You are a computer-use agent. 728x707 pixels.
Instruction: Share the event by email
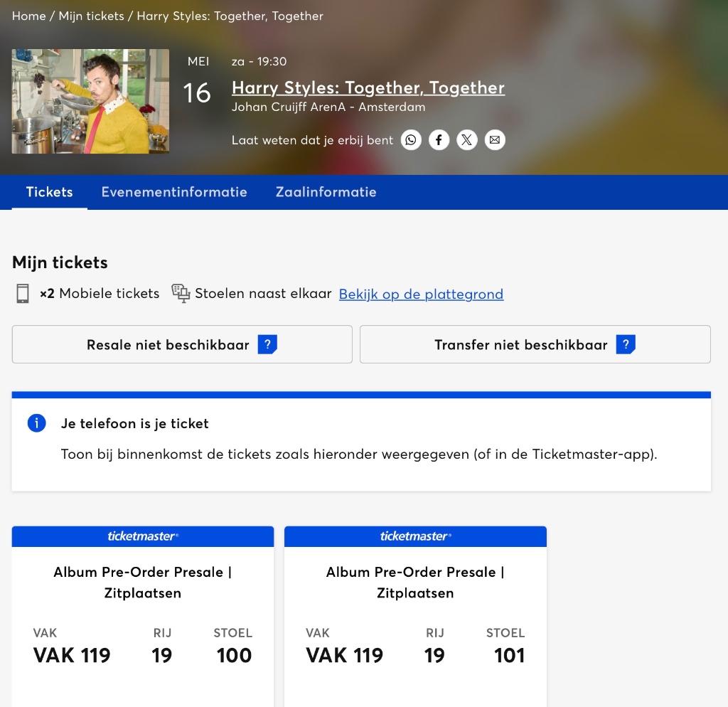[x=495, y=140]
